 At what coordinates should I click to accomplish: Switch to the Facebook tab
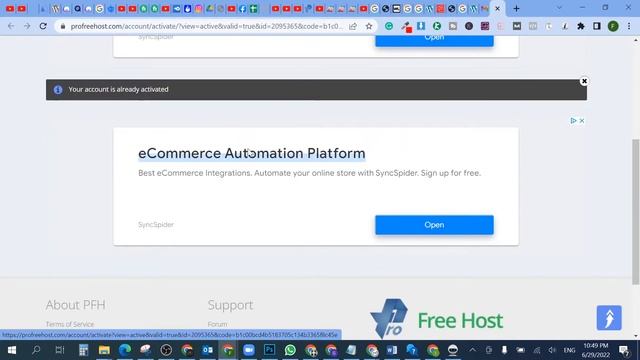[242, 8]
